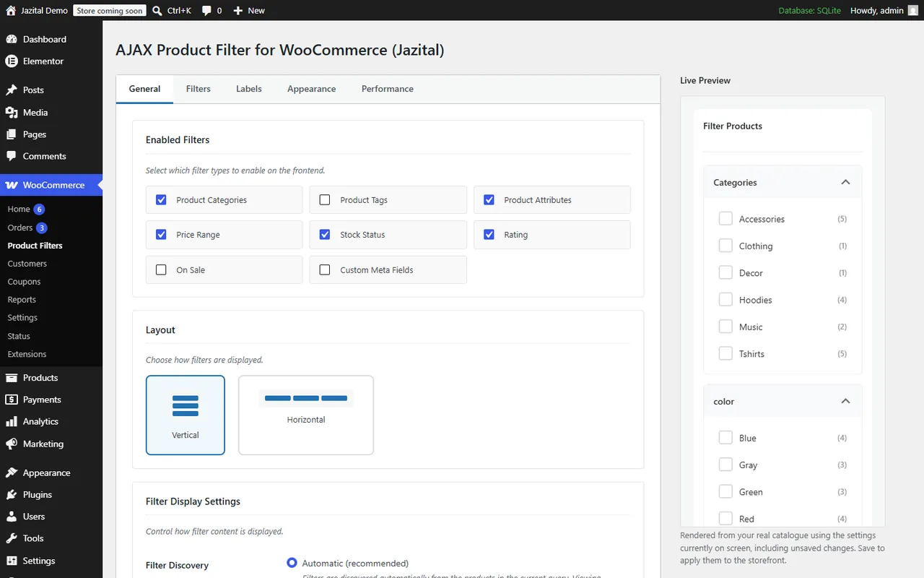This screenshot has height=578, width=924.
Task: Open the Performance tab
Action: coord(388,89)
